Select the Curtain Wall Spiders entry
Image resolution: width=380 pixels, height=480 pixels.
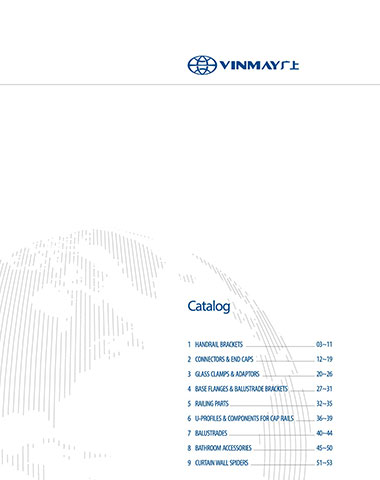[222, 463]
